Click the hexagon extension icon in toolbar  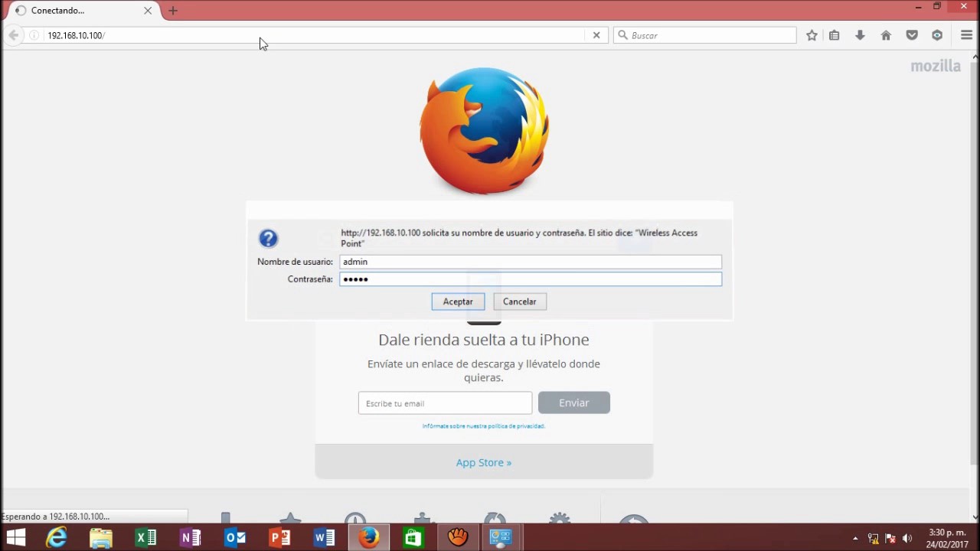937,35
